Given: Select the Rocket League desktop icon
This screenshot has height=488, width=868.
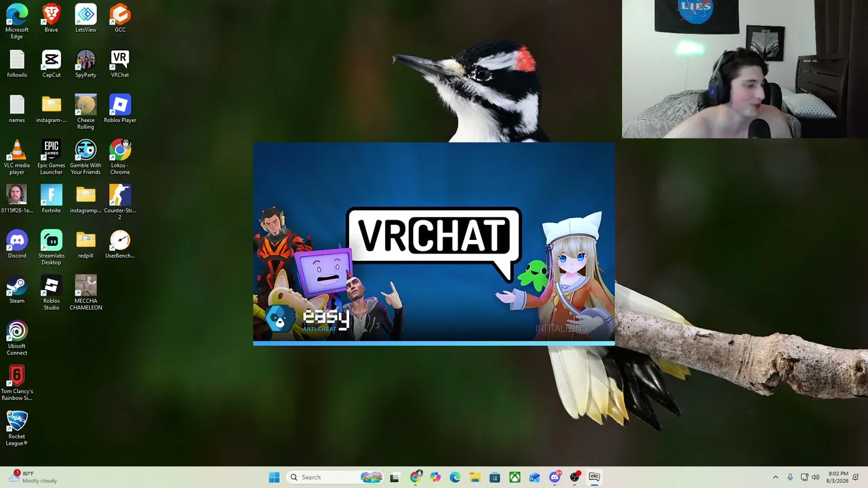Looking at the screenshot, I should click(17, 428).
